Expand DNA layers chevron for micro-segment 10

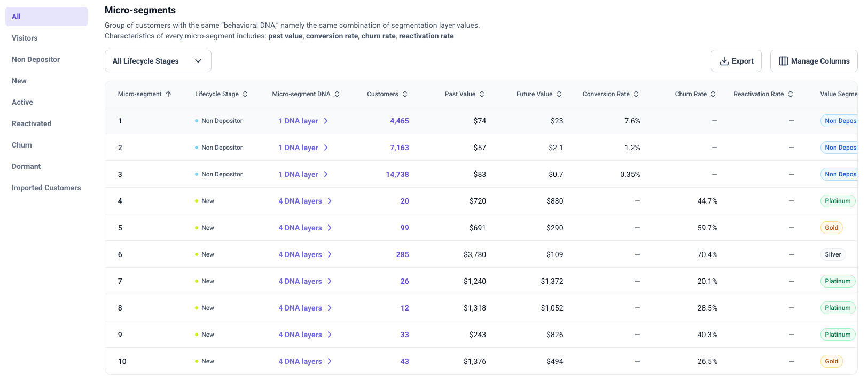pyautogui.click(x=330, y=361)
